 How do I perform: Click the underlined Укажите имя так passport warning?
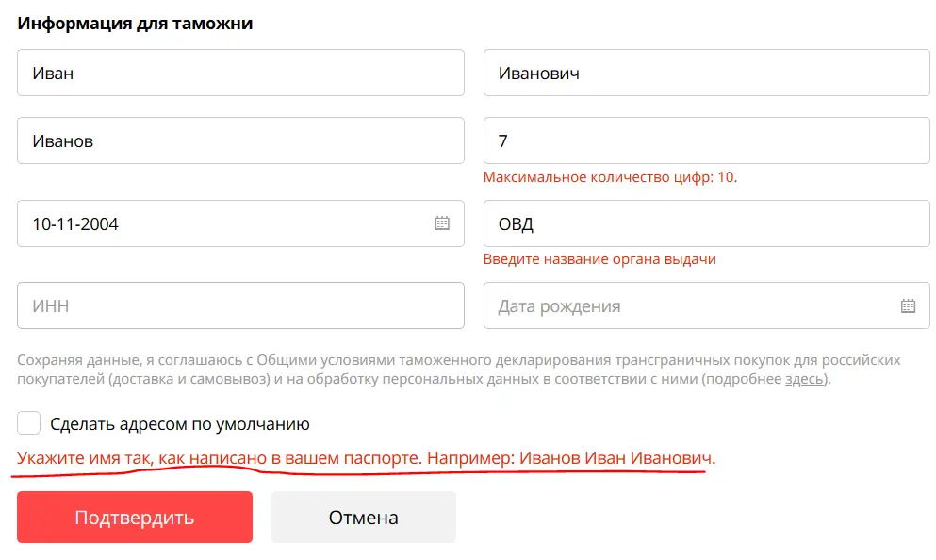coord(366,458)
